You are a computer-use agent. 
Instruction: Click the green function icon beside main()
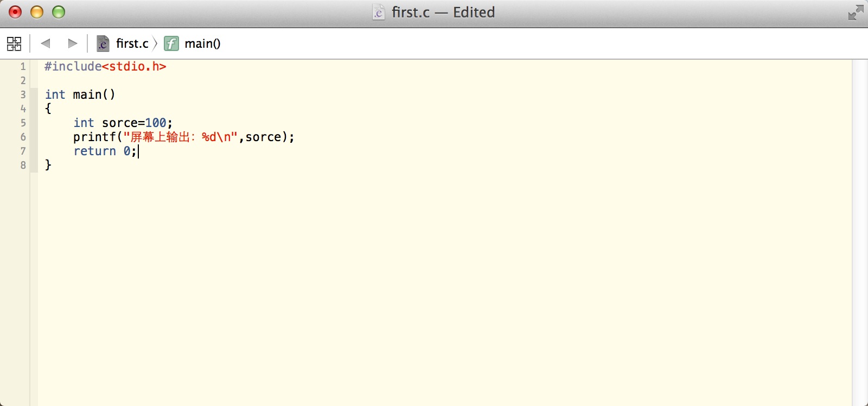click(171, 43)
